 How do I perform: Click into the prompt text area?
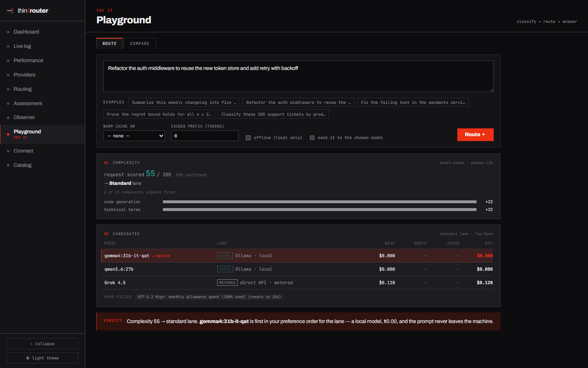[298, 76]
